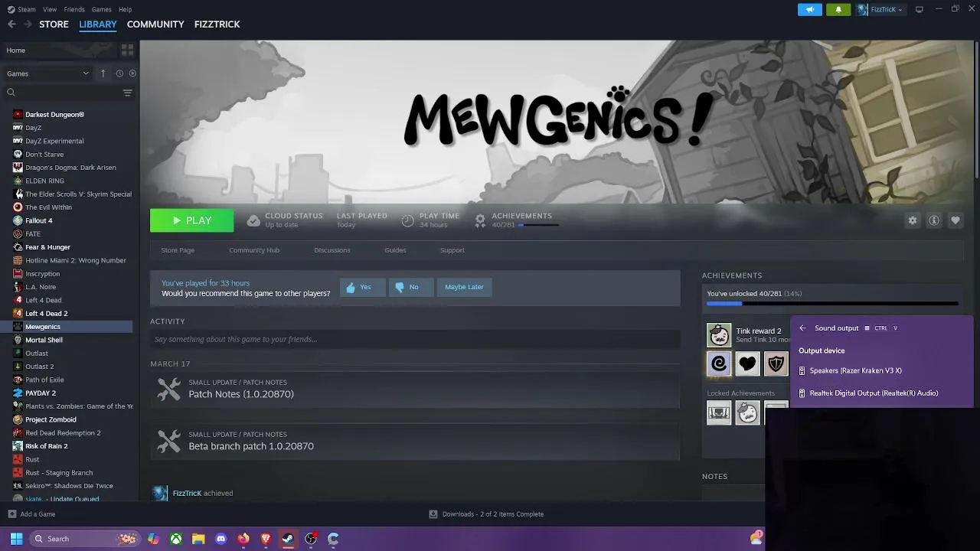
Task: Go to the STORE tab
Action: click(x=54, y=24)
